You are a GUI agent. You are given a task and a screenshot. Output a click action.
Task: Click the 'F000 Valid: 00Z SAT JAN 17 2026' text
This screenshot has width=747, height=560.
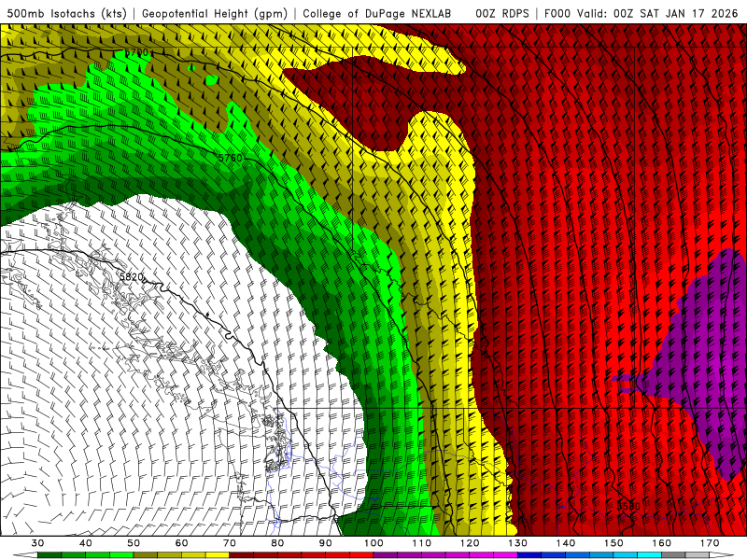point(641,13)
